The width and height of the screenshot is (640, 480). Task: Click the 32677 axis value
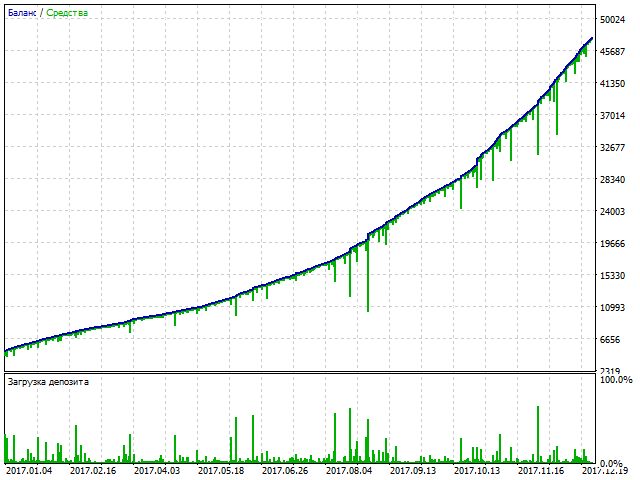coord(612,148)
